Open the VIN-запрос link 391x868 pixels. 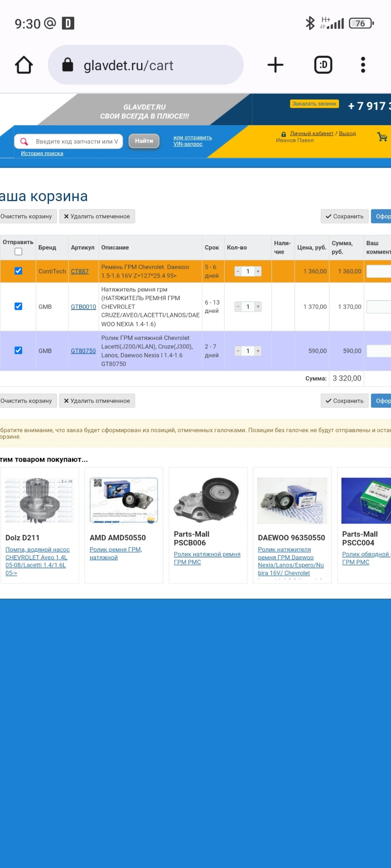tap(188, 144)
